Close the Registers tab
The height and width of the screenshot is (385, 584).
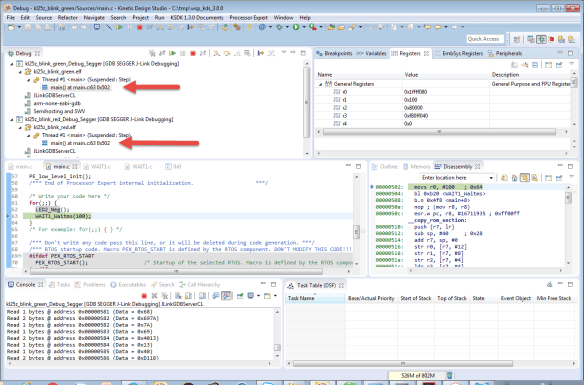point(426,54)
